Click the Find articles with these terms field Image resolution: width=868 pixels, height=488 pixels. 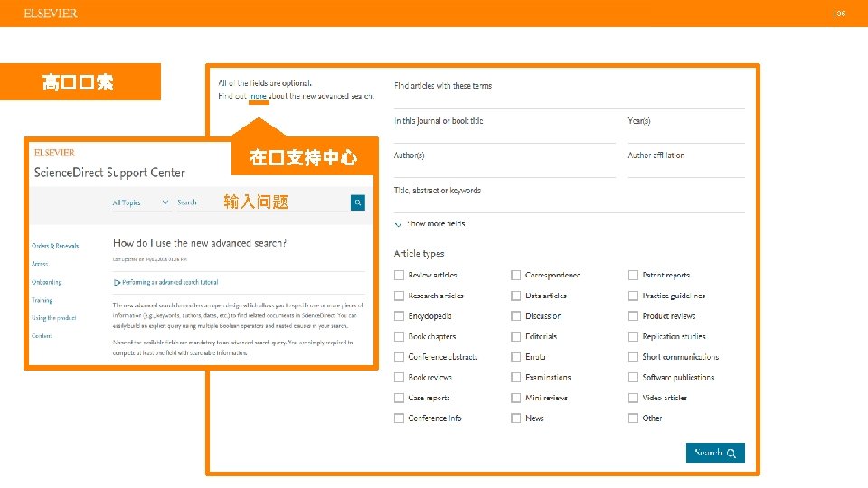pyautogui.click(x=569, y=95)
